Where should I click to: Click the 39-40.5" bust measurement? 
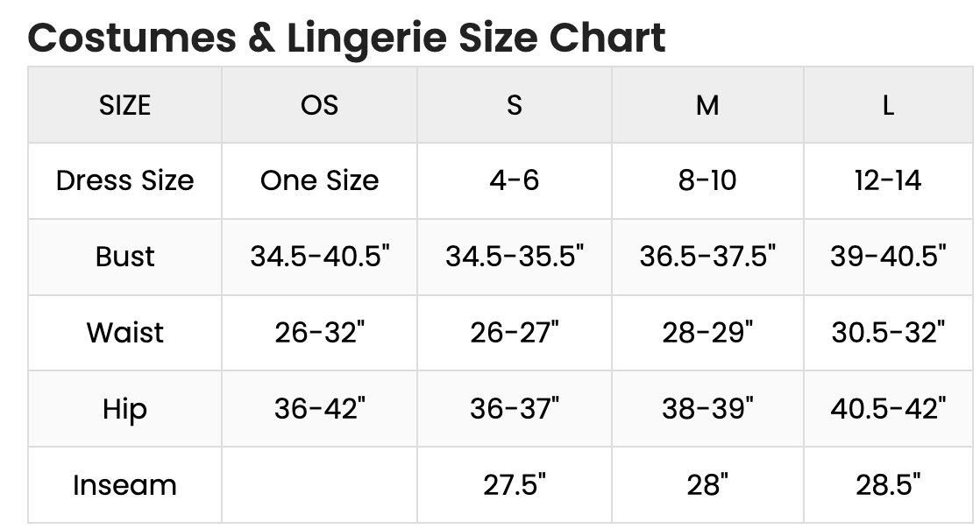[888, 257]
